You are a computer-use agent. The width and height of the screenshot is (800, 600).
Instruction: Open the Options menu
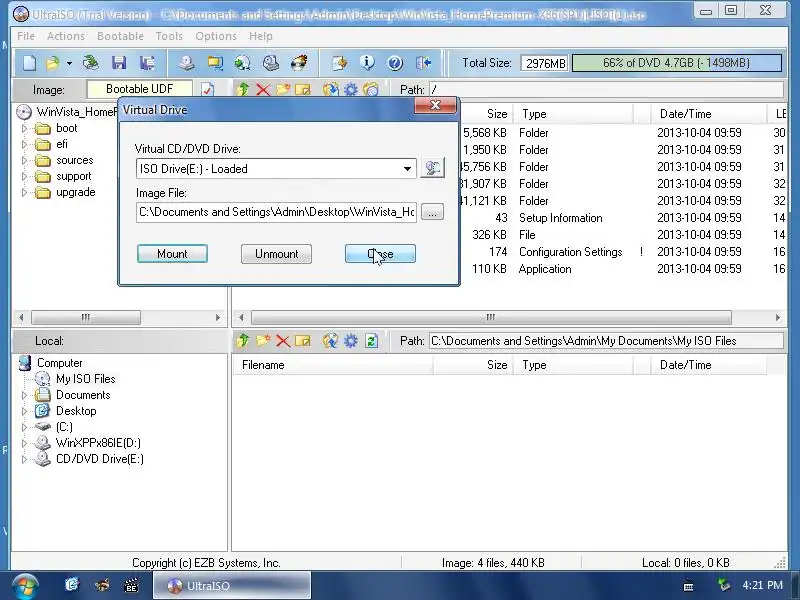click(216, 36)
